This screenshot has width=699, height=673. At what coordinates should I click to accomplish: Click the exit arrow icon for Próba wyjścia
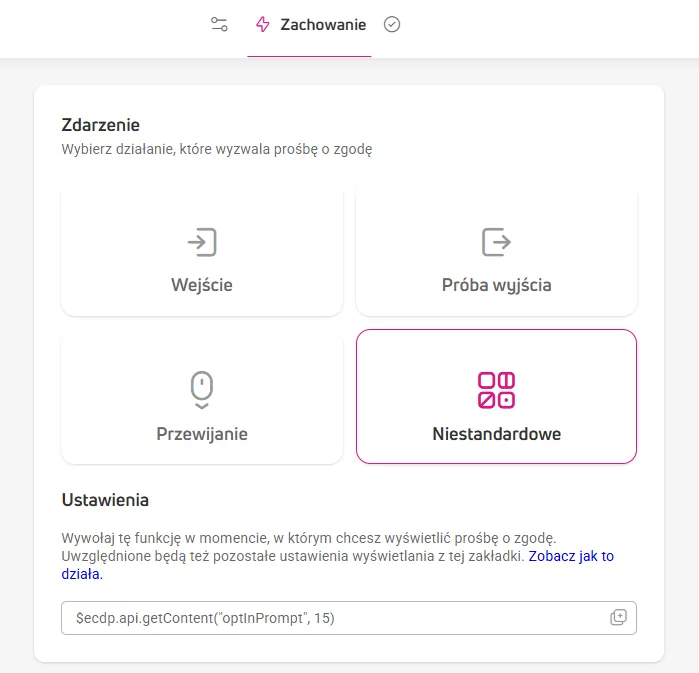(496, 242)
